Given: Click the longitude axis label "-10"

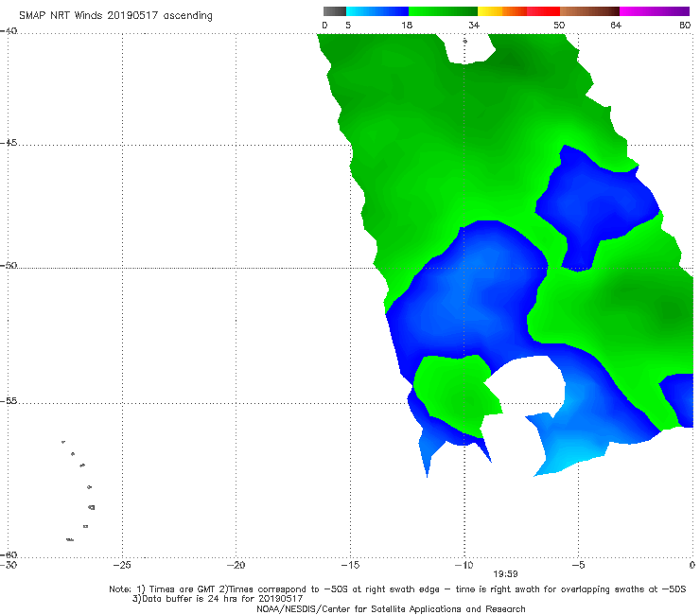Looking at the screenshot, I should click(x=464, y=566).
